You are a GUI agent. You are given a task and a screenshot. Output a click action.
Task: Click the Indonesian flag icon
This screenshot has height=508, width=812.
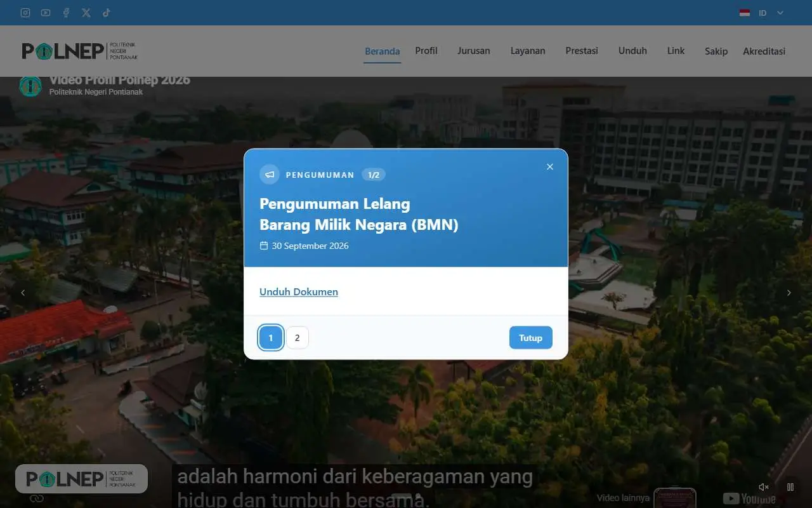pyautogui.click(x=745, y=13)
